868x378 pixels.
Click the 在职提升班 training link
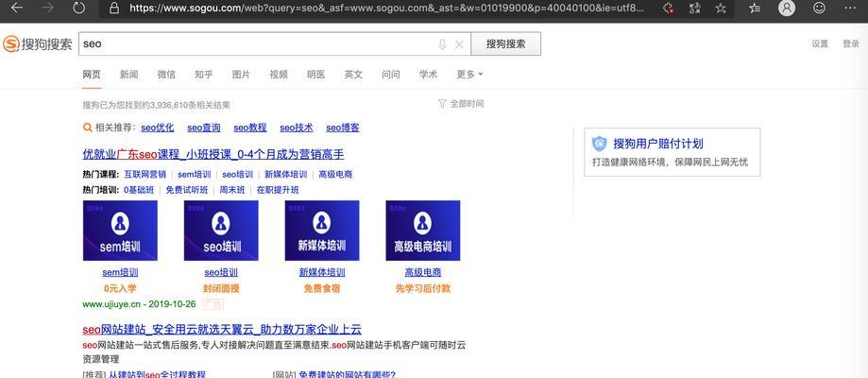tap(278, 190)
